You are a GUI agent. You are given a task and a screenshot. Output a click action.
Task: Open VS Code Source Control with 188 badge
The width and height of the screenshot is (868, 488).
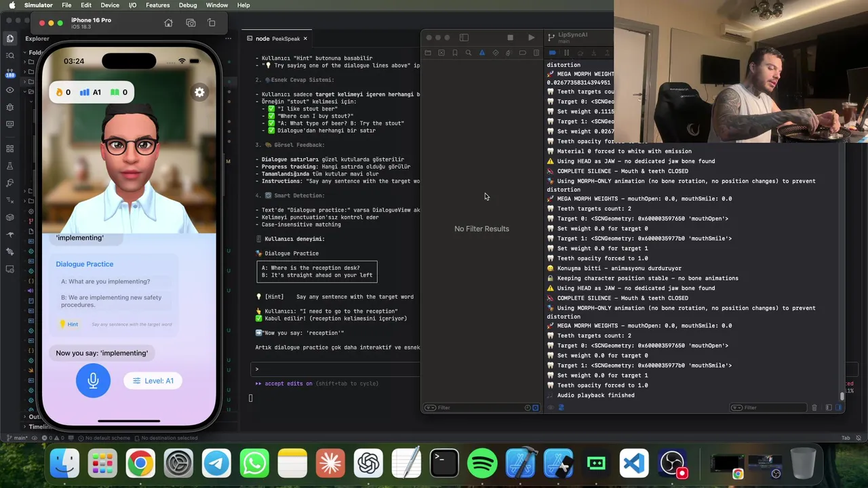[9, 73]
